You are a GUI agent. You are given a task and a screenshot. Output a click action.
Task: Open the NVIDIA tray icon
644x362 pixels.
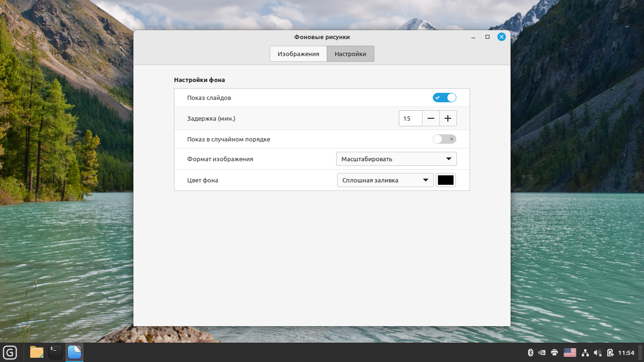pos(542,353)
